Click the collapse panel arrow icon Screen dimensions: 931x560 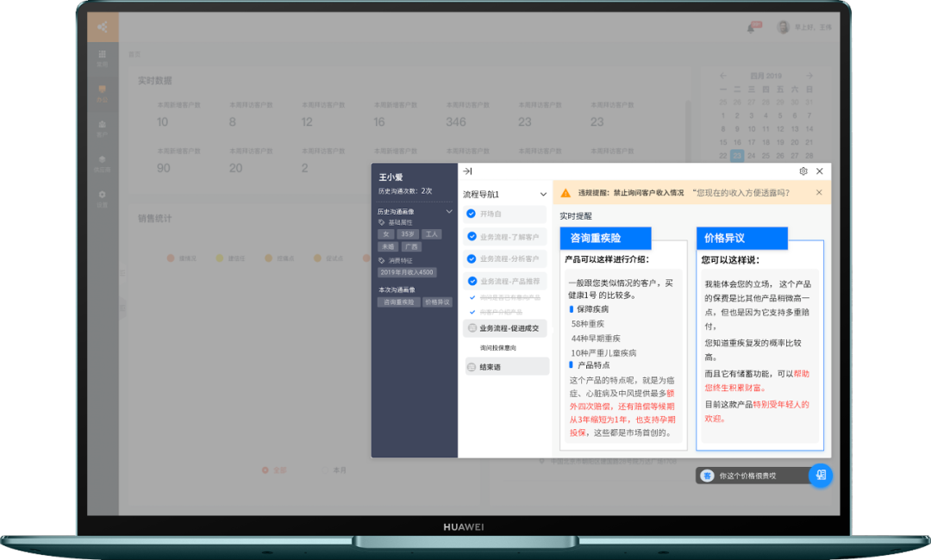pyautogui.click(x=467, y=171)
